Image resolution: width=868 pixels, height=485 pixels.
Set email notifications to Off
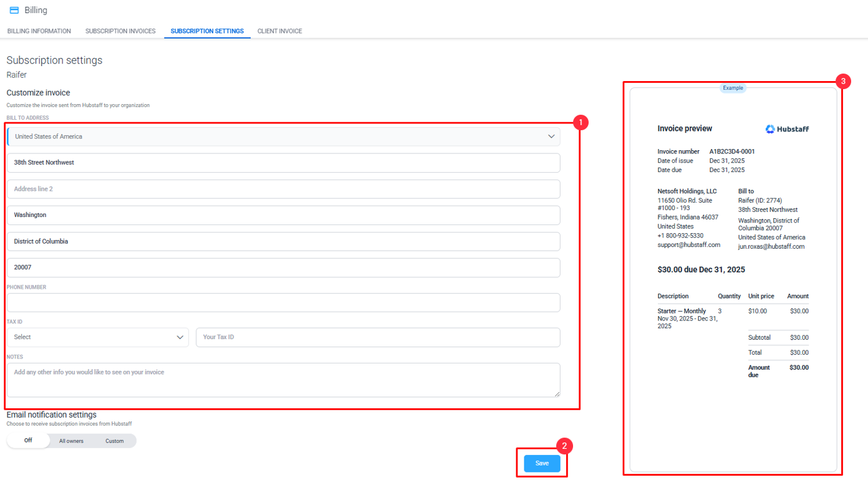pyautogui.click(x=28, y=441)
